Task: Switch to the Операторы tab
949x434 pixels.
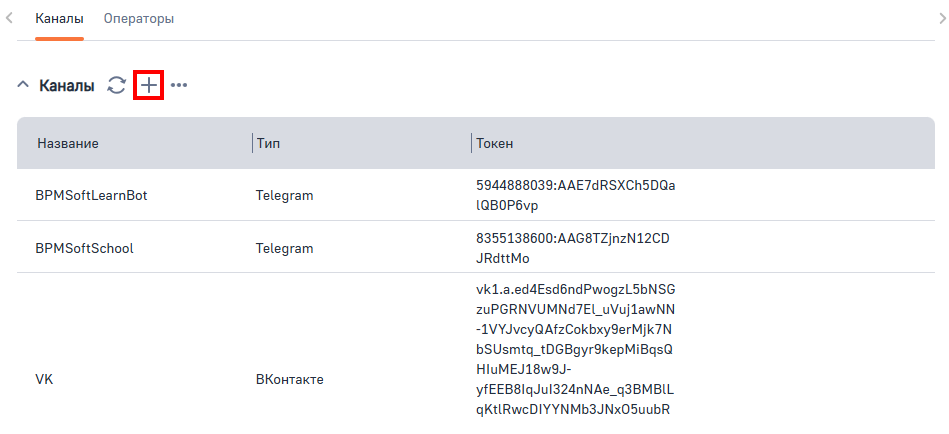Action: click(138, 19)
